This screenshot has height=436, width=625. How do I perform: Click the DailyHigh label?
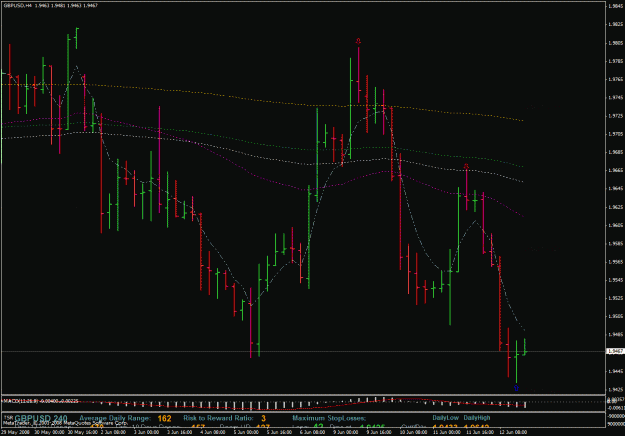(x=477, y=418)
